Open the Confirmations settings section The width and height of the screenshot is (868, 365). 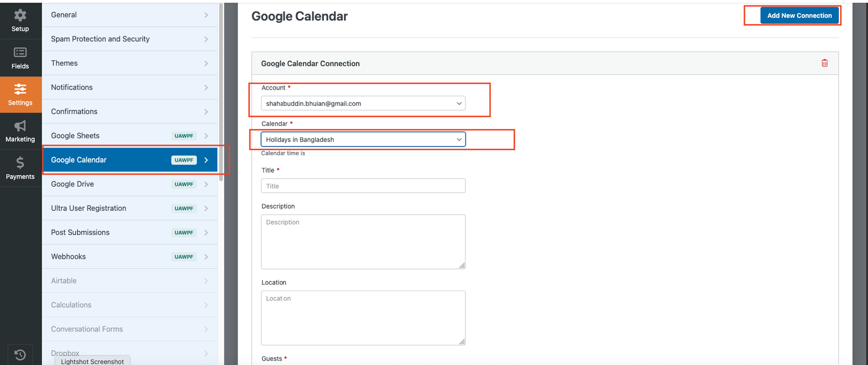[130, 112]
